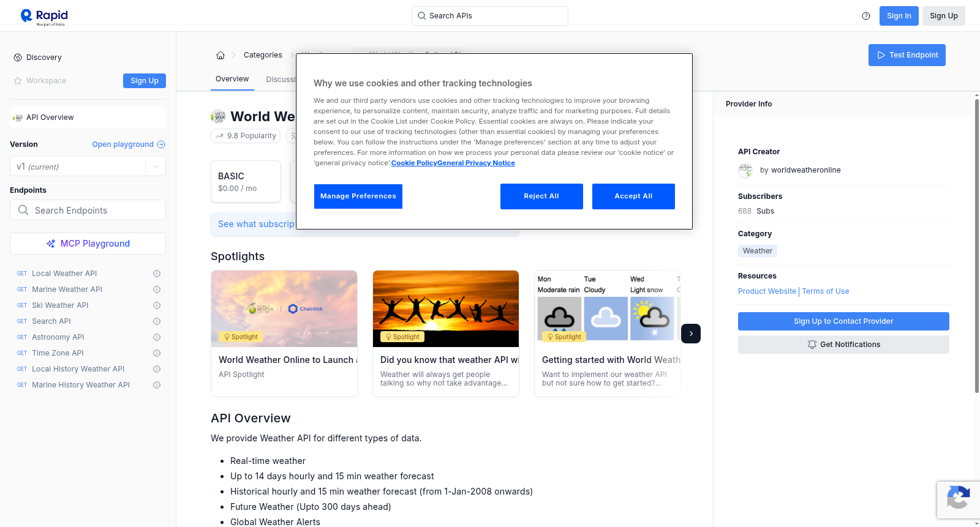Open the Product Website link
Viewport: 980px width, 527px height.
(x=767, y=291)
